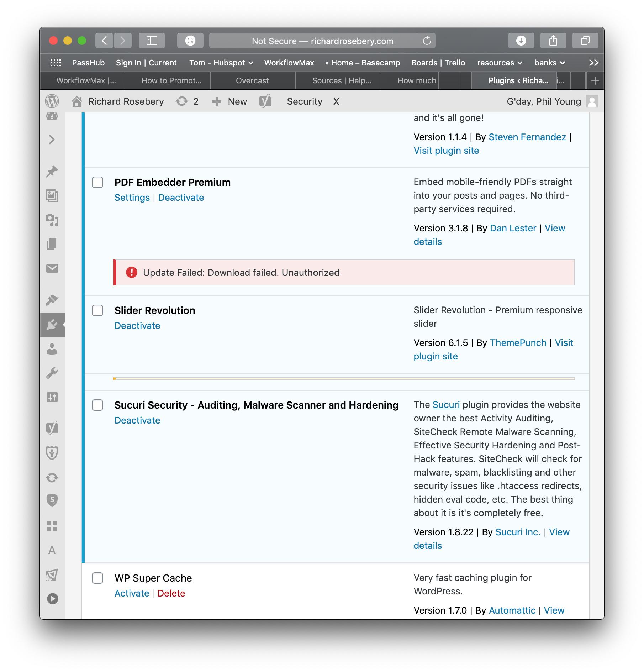Delete the WP Super Cache plugin
The height and width of the screenshot is (672, 644).
tap(171, 593)
